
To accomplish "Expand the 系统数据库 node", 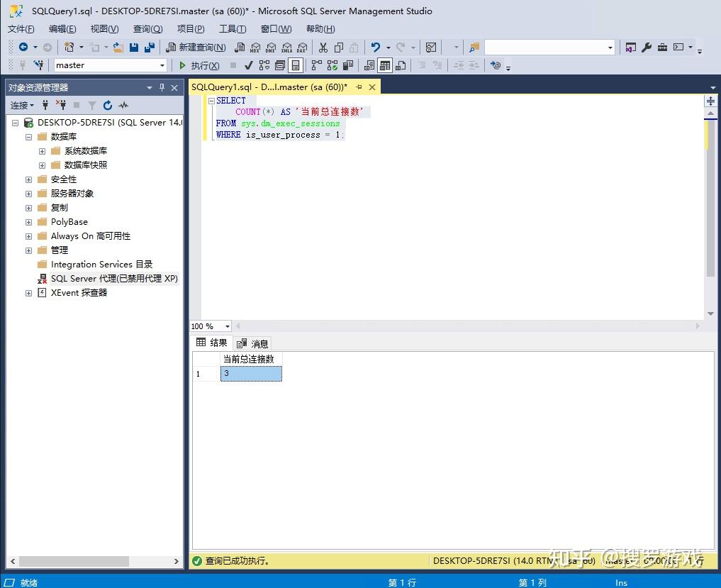I will click(x=43, y=151).
